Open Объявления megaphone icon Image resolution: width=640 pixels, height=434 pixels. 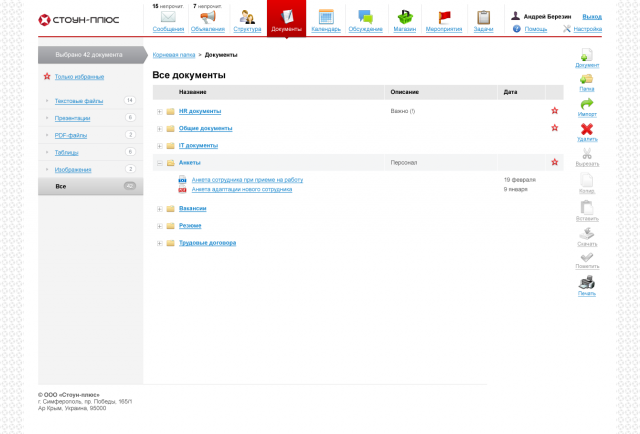point(208,17)
